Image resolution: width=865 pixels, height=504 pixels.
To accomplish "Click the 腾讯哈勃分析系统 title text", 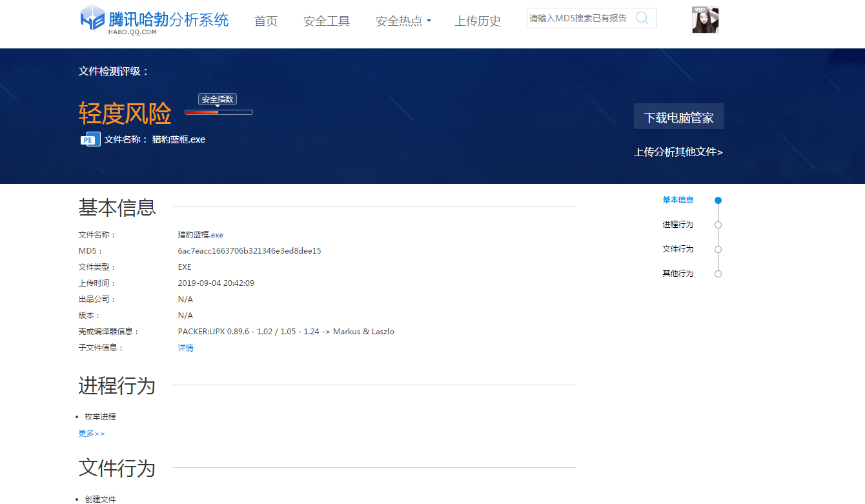I will (x=168, y=19).
